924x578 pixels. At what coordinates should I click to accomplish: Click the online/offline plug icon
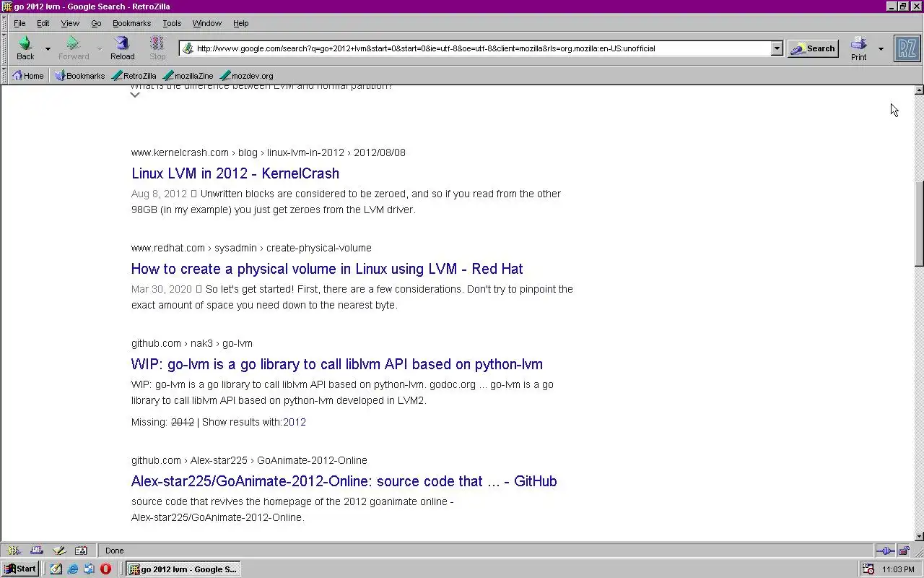(x=886, y=551)
